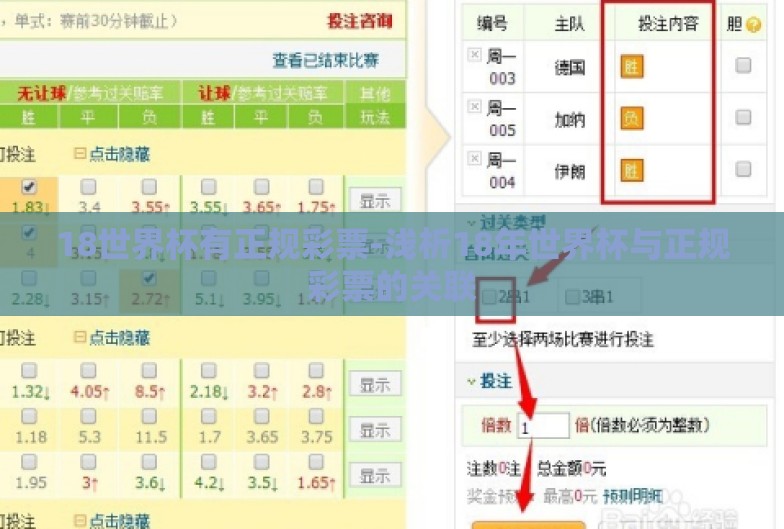Screen dimensions: 784x529
Task: Select the 1.95 odds checkbox
Action: 29,462
